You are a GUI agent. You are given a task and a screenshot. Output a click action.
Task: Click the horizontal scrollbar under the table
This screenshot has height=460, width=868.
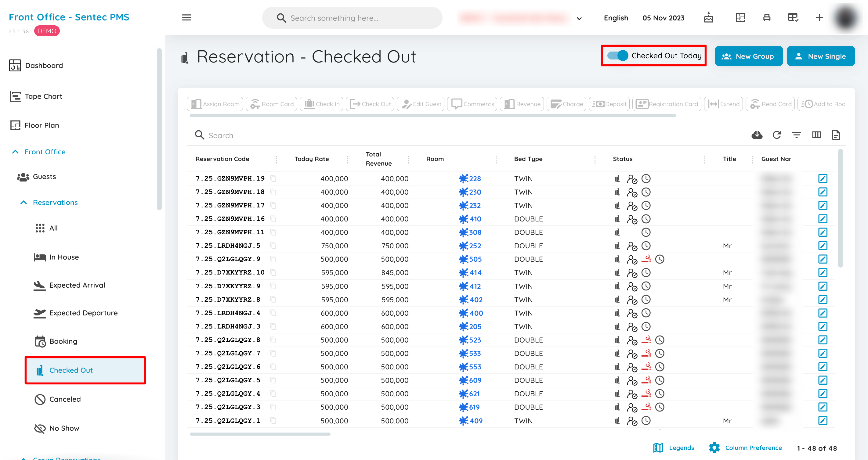[260, 434]
